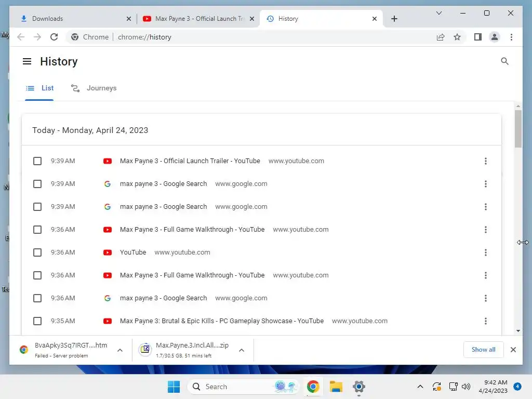The height and width of the screenshot is (399, 532).
Task: Open actions menu for 9:36 AM Google Search entry
Action: point(486,298)
